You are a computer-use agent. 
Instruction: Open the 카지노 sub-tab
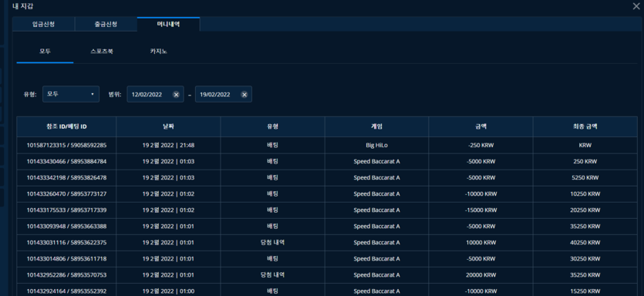159,52
